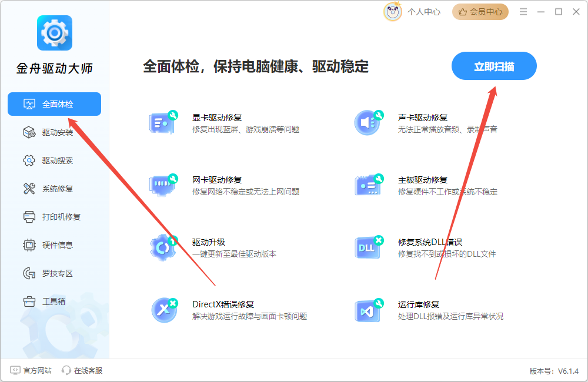Select DirectX错误修复 title text
This screenshot has width=588, height=382.
[223, 304]
